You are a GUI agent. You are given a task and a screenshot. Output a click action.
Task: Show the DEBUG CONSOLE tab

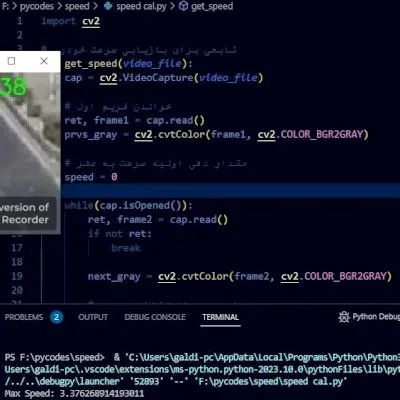pyautogui.click(x=155, y=317)
